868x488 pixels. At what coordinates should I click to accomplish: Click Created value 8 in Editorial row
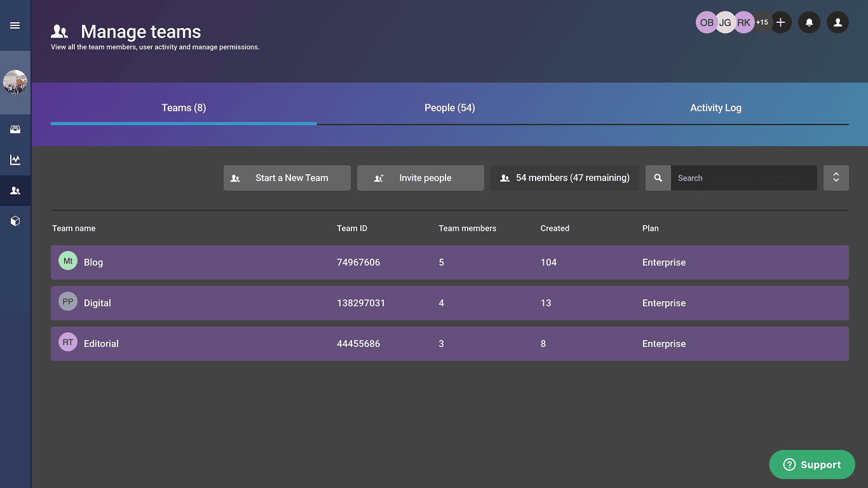pos(543,344)
